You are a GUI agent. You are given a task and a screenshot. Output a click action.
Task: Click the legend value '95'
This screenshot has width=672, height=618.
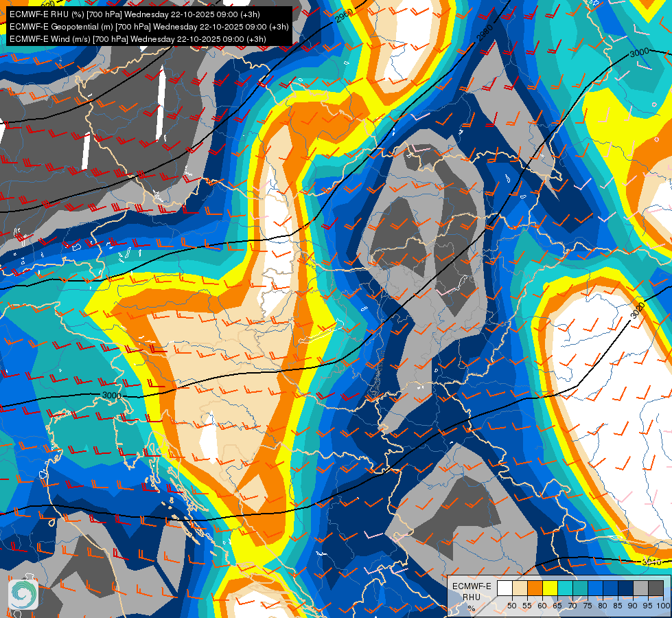(x=648, y=606)
